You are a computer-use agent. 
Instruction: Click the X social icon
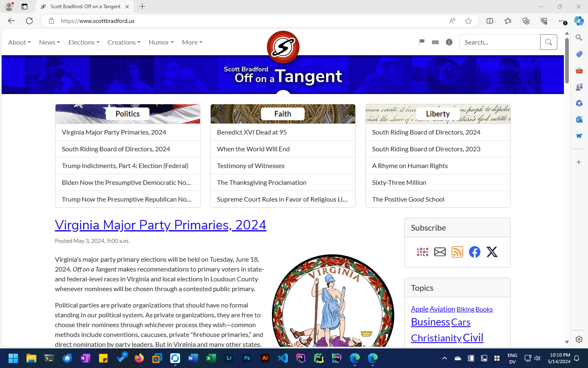492,252
